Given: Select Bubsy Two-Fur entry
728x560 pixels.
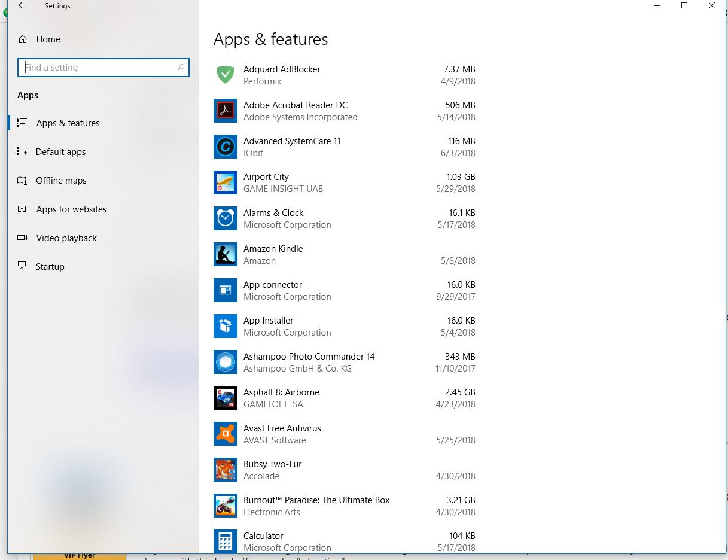Looking at the screenshot, I should click(x=345, y=470).
